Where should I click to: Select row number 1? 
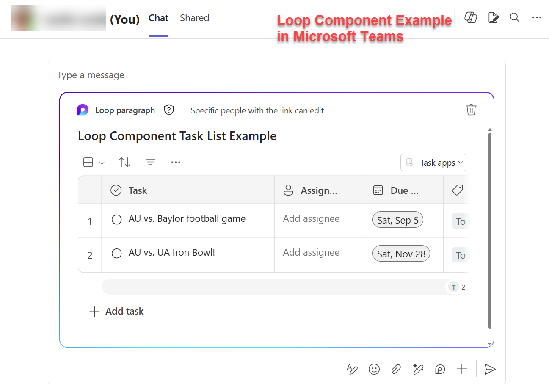pyautogui.click(x=90, y=221)
